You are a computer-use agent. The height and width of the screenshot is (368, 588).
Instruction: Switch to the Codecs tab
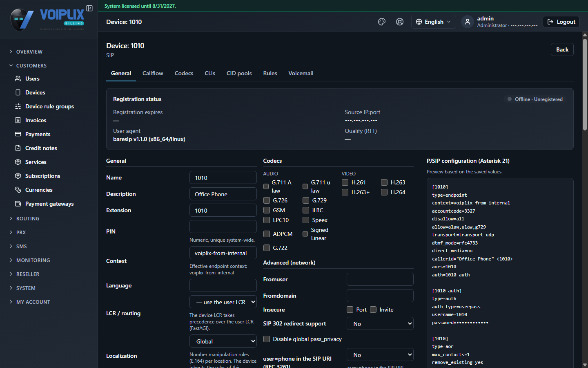[184, 73]
